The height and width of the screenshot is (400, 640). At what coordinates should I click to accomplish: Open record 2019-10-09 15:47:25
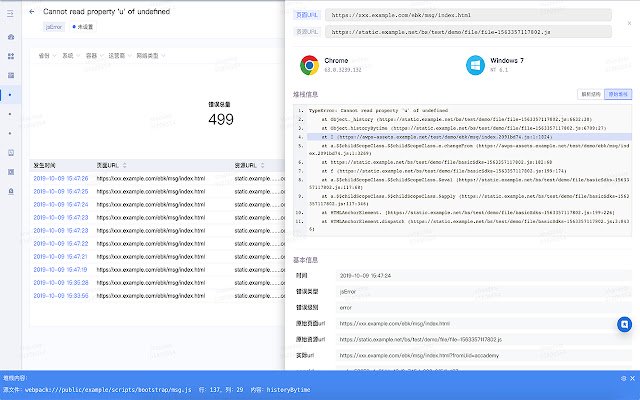click(x=61, y=191)
